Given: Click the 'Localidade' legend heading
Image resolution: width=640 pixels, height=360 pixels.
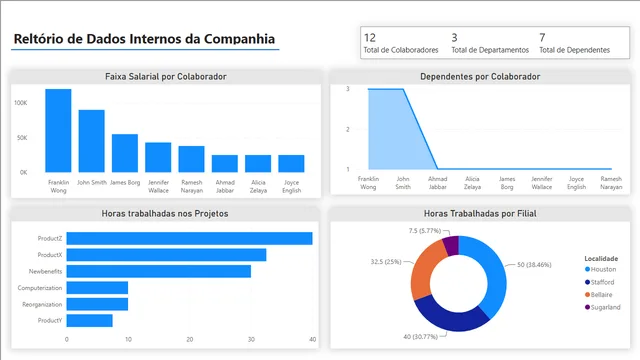Looking at the screenshot, I should coord(601,258).
